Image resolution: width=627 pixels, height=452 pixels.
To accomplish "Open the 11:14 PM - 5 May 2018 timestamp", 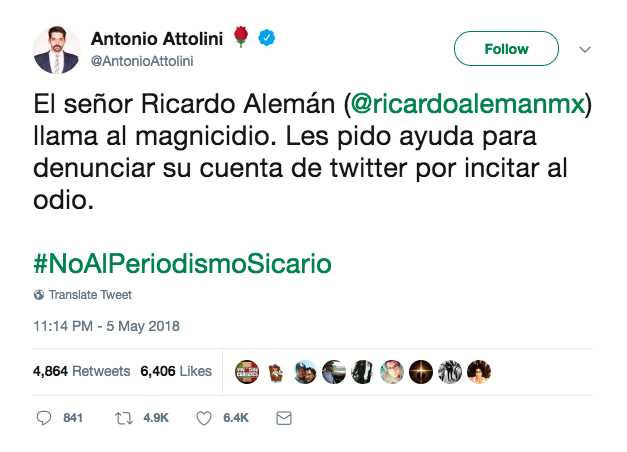I will [106, 326].
